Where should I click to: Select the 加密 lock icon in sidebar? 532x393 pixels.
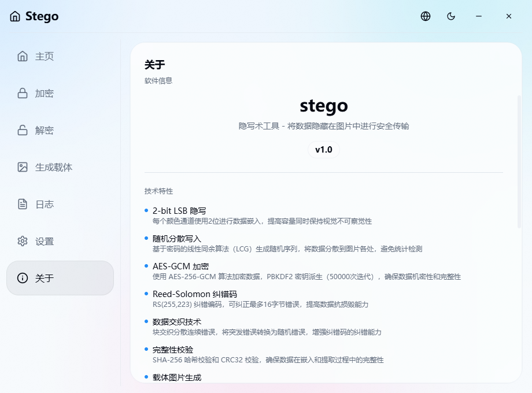click(23, 94)
